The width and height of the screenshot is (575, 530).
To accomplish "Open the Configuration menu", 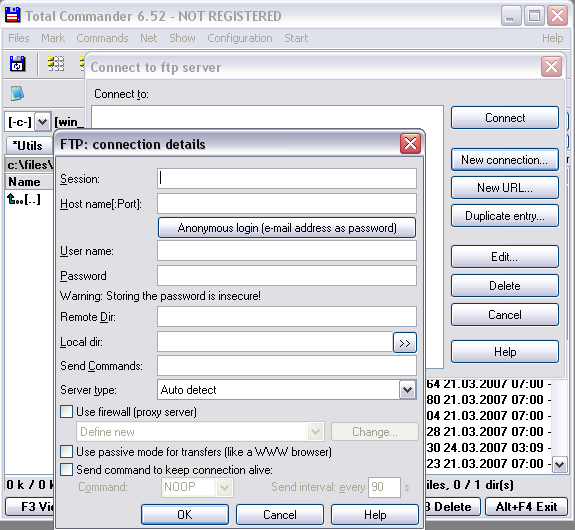I will click(x=240, y=38).
